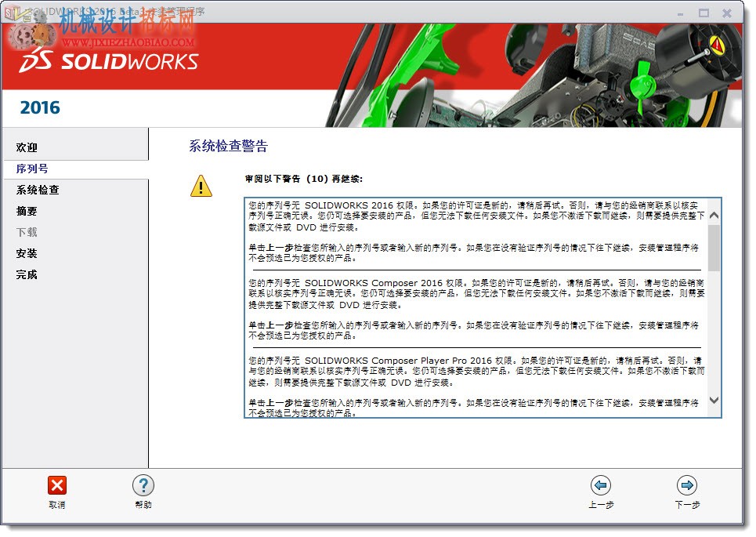Click the SOLIDWORKS logo in banner
Screen dimensions: 756x537
pos(108,62)
